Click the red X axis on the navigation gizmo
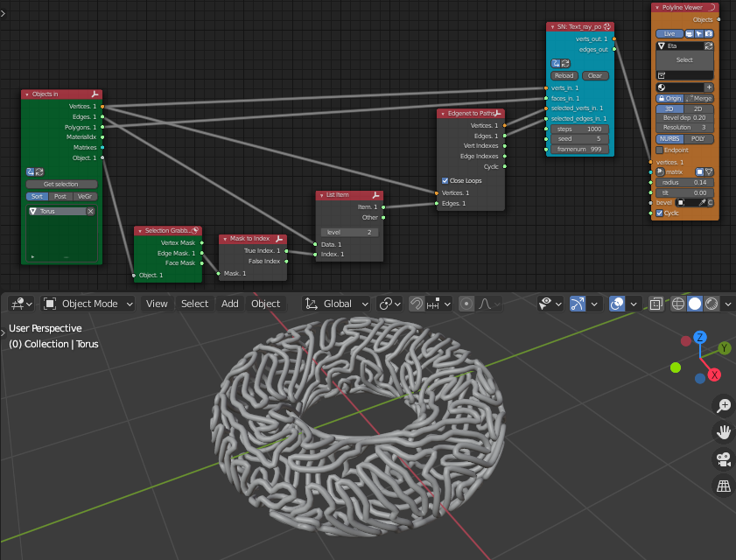The height and width of the screenshot is (560, 736). [x=713, y=374]
